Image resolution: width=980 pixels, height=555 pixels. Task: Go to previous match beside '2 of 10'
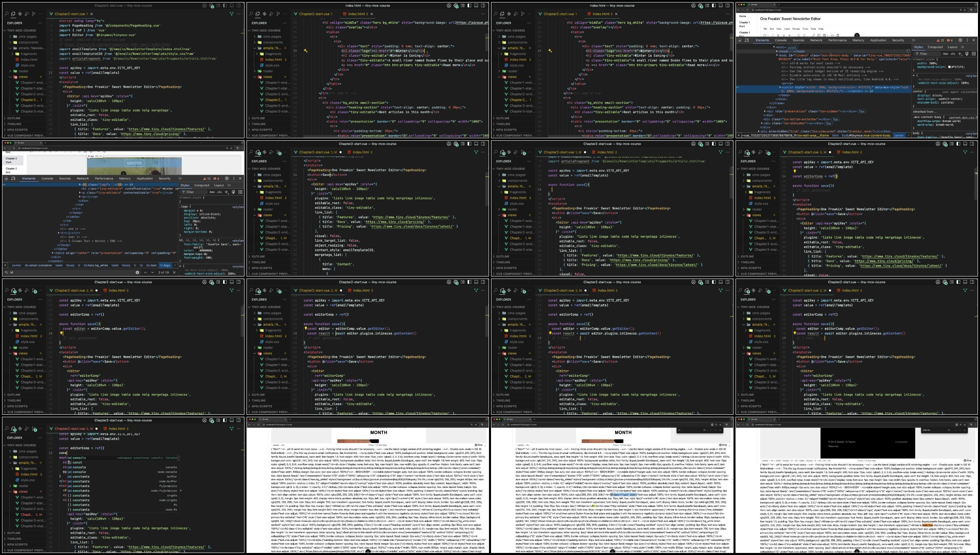click(x=145, y=272)
